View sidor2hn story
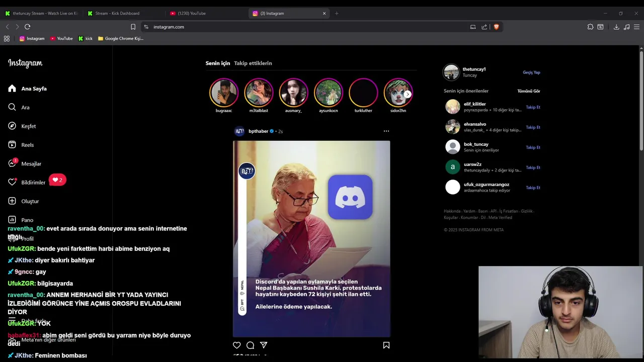Viewport: 644px width, 362px height. [x=398, y=93]
